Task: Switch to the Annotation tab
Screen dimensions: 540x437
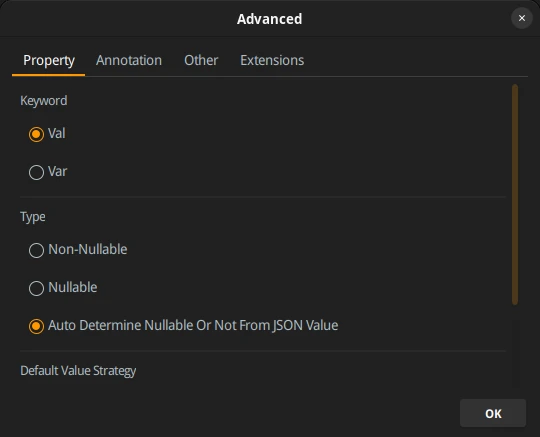Action: pyautogui.click(x=129, y=61)
